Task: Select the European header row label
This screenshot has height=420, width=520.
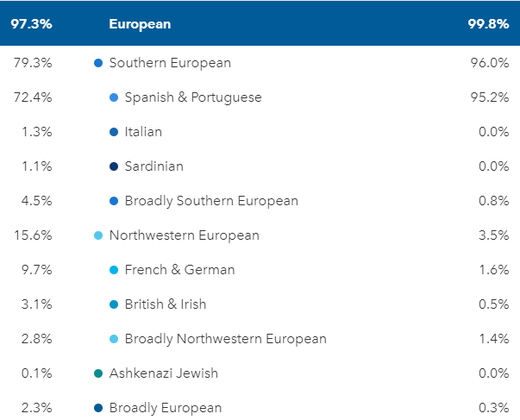Action: click(140, 24)
